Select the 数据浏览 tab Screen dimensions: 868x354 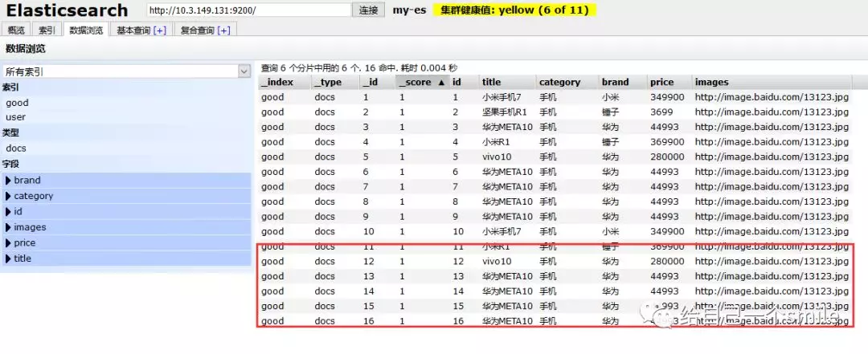tap(86, 31)
